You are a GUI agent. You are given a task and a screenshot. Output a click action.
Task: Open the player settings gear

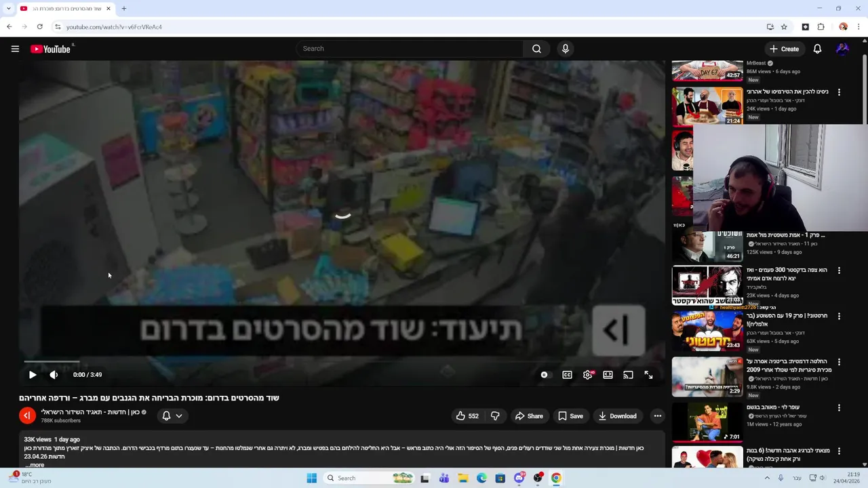[588, 375]
